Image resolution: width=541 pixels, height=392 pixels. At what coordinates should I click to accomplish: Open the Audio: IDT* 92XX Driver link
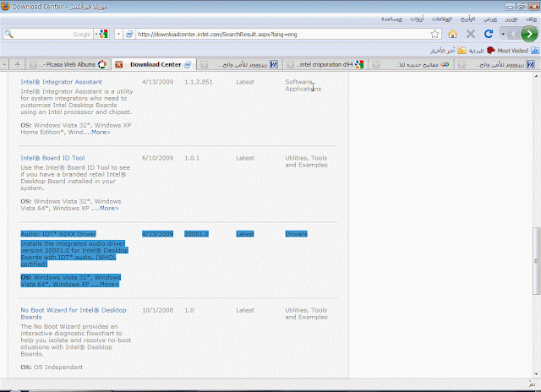coord(58,234)
